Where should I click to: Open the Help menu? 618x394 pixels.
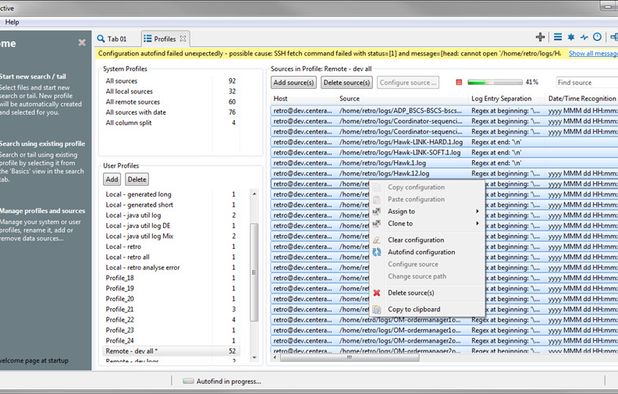12,22
